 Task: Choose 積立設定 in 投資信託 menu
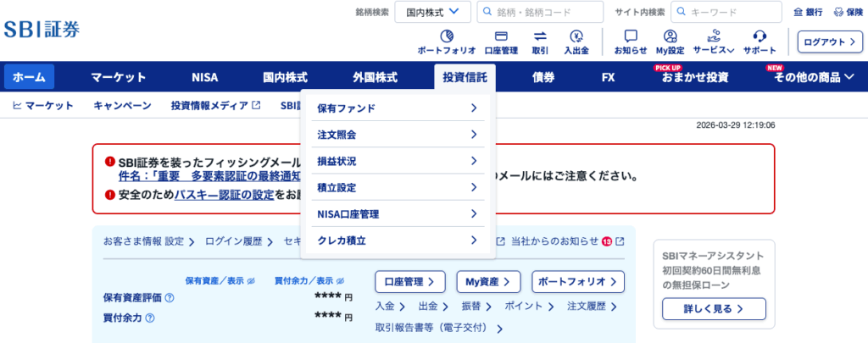pos(397,187)
